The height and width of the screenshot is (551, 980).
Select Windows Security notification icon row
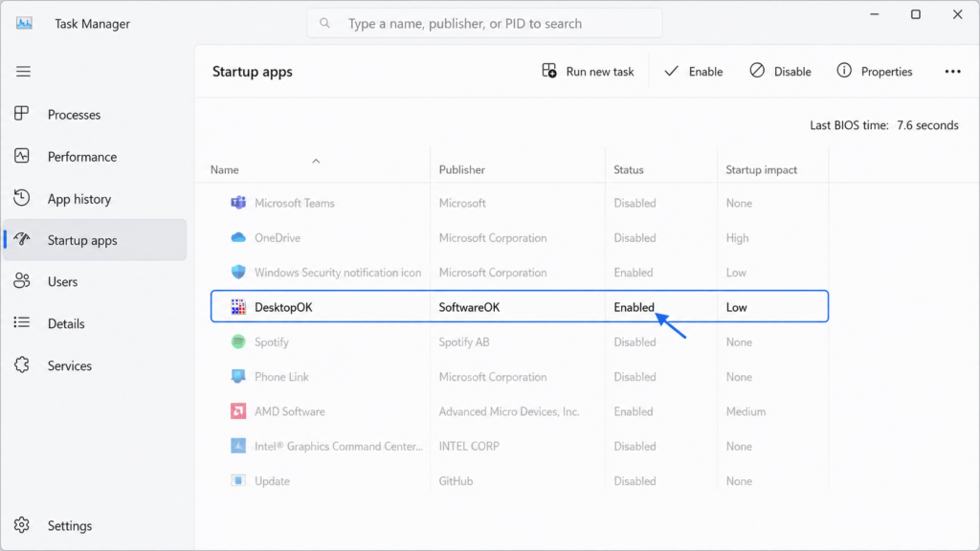click(x=338, y=273)
